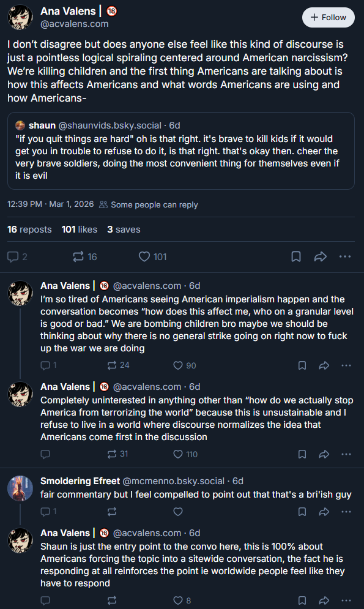The width and height of the screenshot is (364, 609).
Task: Reply to Smoldering Efreet's comment
Action: 48,512
